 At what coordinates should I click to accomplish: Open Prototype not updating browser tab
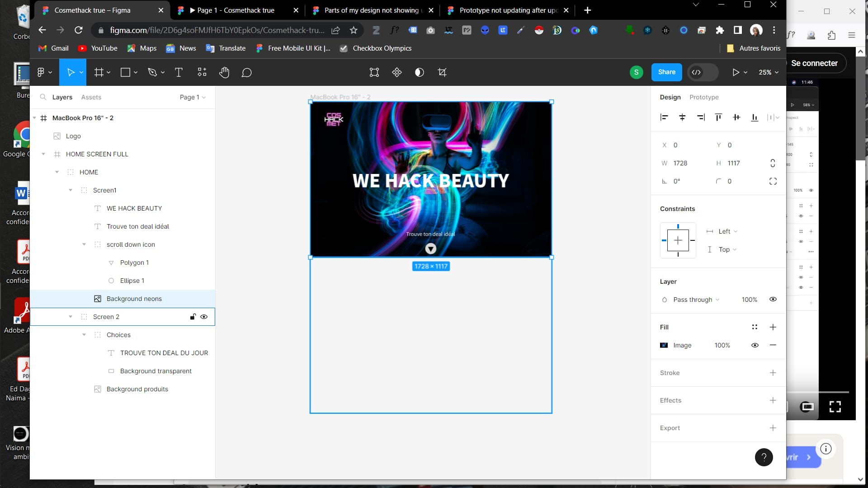click(507, 10)
